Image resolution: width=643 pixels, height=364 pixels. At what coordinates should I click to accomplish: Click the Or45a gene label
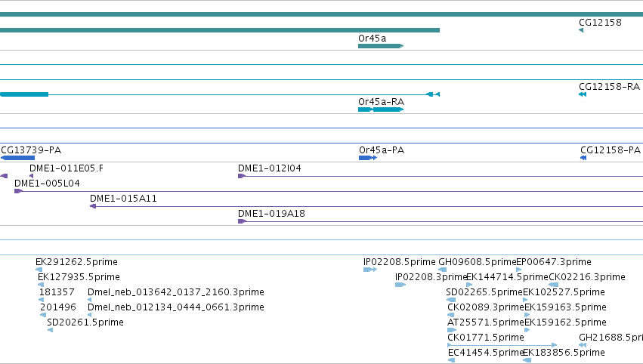pos(372,38)
